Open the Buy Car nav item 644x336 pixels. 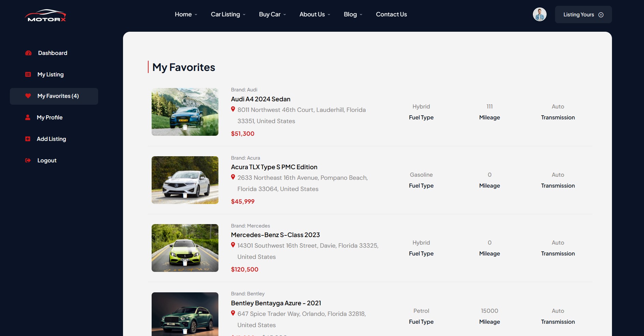tap(270, 14)
